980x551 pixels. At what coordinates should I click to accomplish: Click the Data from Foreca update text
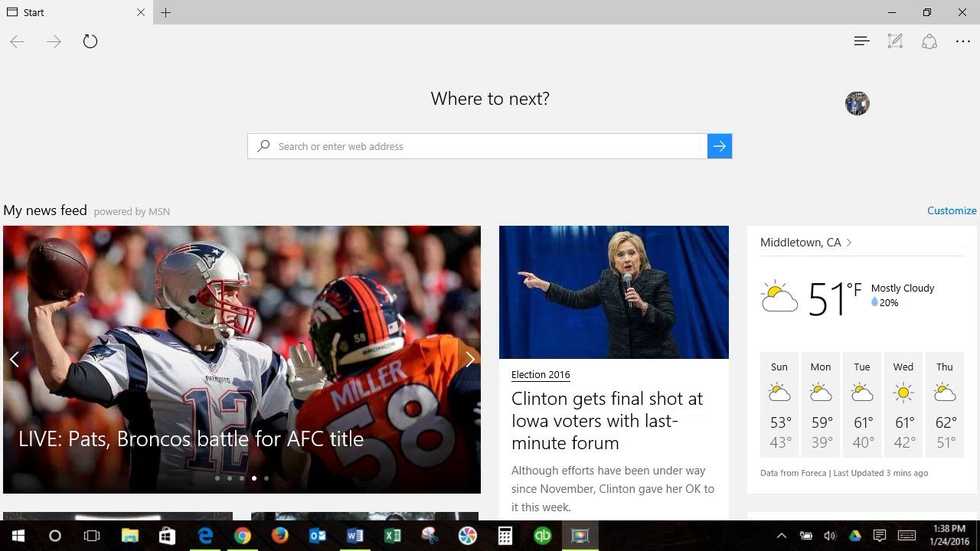[x=844, y=473]
